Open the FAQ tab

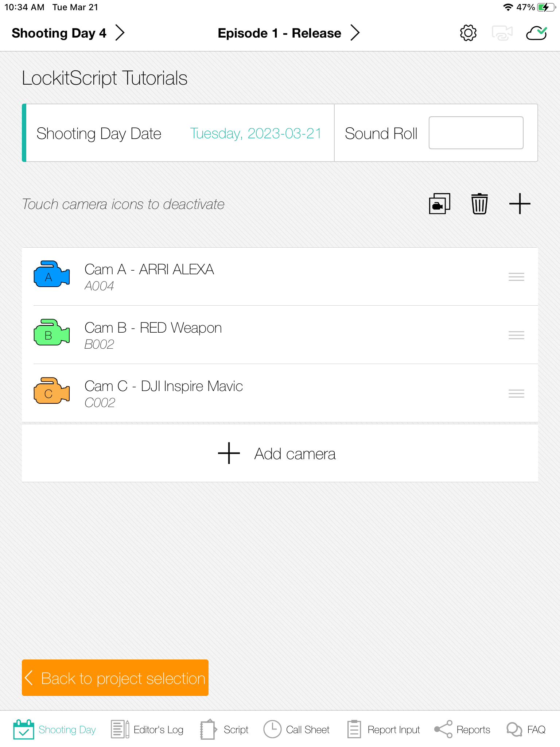[x=526, y=729]
